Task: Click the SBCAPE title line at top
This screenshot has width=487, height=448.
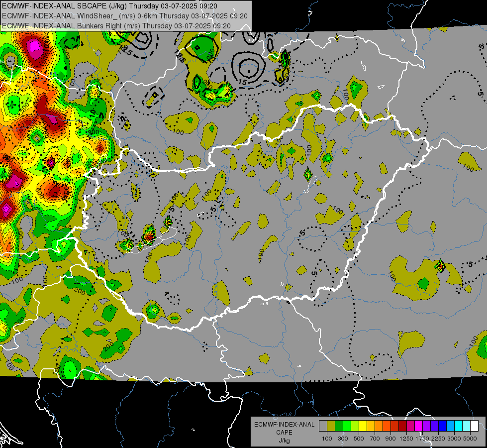Action: 109,6
